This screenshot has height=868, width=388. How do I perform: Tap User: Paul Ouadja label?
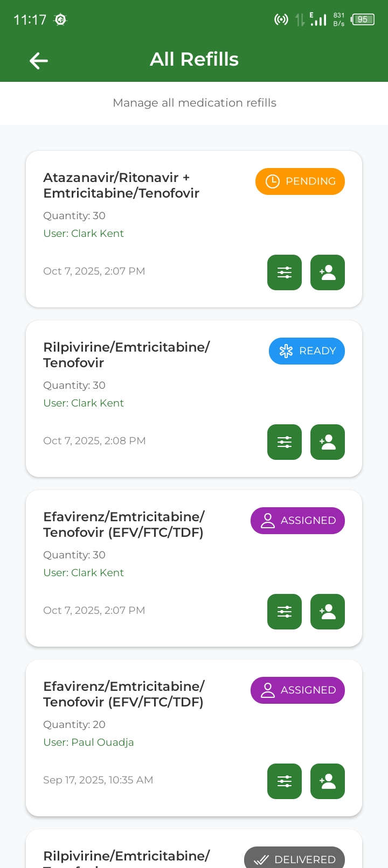pyautogui.click(x=88, y=742)
